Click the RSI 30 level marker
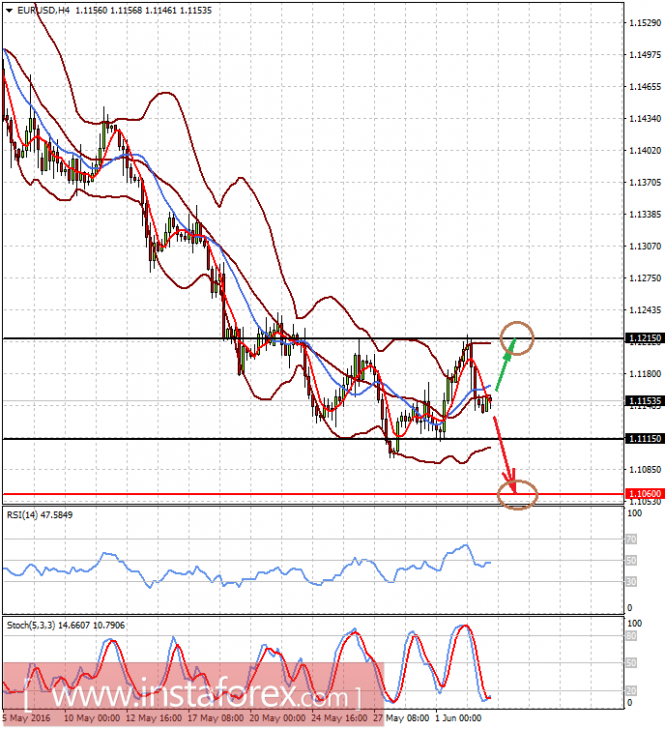Screen dimensions: 665x729 coord(631,582)
